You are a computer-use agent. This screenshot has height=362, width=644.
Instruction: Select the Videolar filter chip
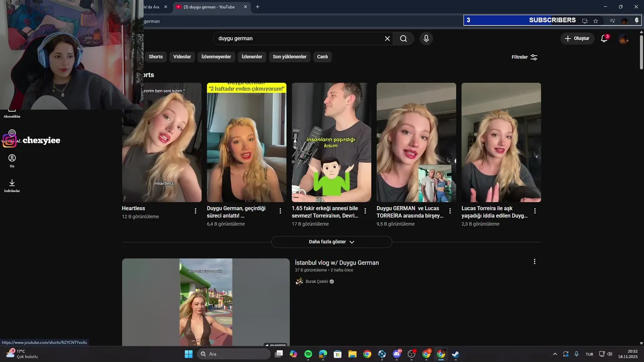coord(182,57)
